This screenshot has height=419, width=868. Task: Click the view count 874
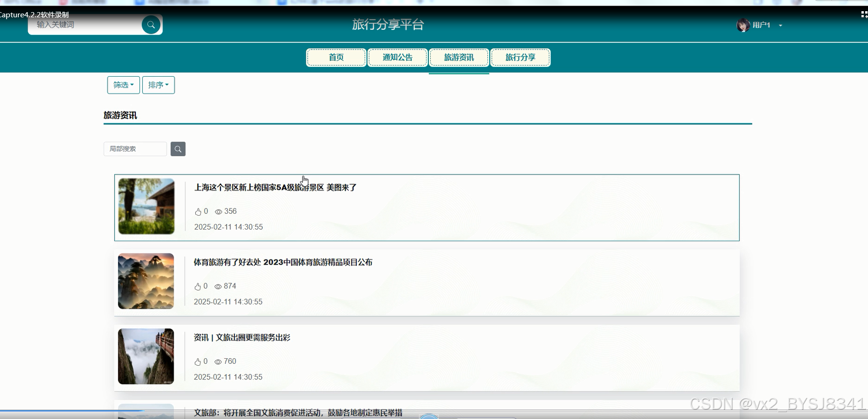[x=230, y=286]
